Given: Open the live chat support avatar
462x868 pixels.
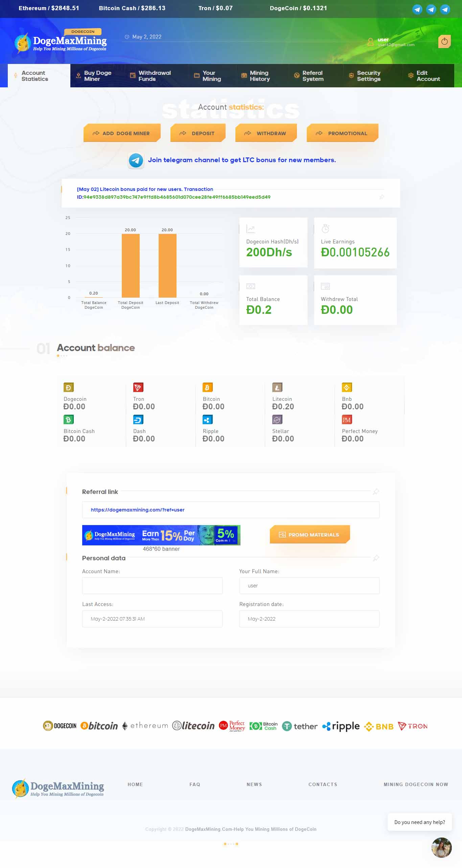Looking at the screenshot, I should point(441,847).
